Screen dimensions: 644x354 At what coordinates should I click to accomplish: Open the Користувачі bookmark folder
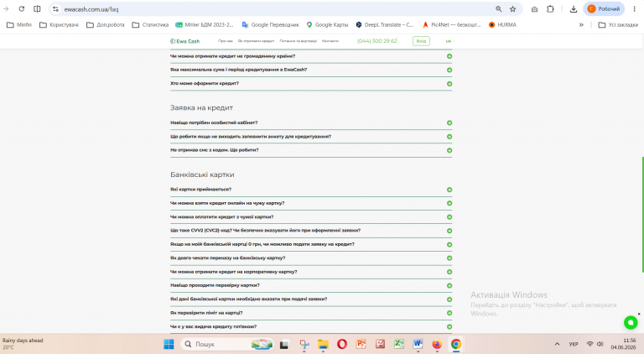(59, 25)
